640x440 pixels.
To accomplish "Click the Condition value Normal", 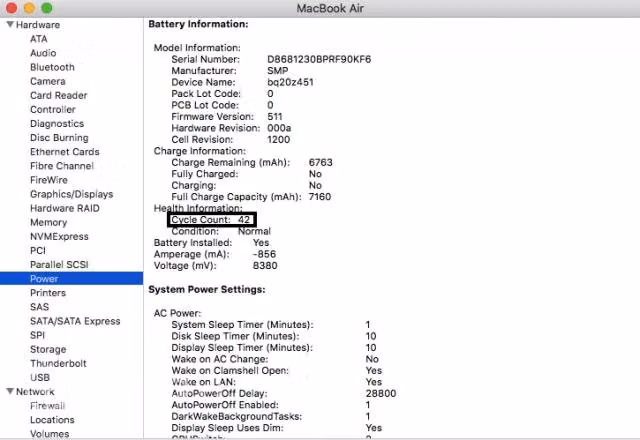I will 254,231.
